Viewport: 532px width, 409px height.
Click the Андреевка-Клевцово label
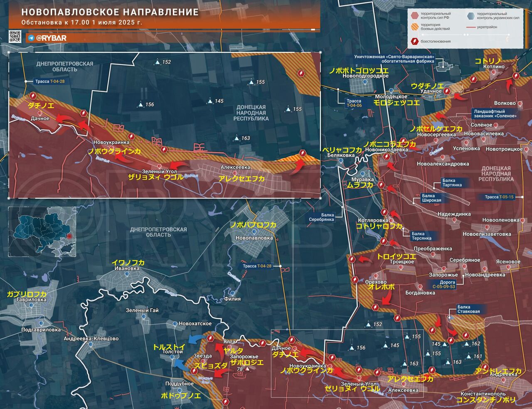[91, 339]
